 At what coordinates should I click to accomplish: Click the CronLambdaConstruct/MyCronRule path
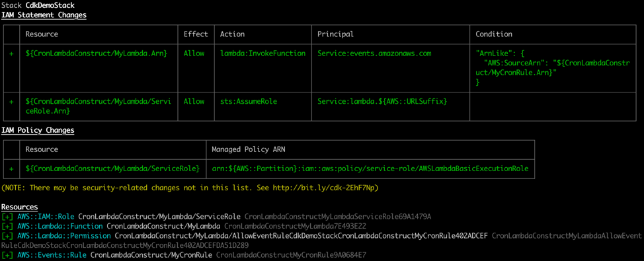coord(151,255)
